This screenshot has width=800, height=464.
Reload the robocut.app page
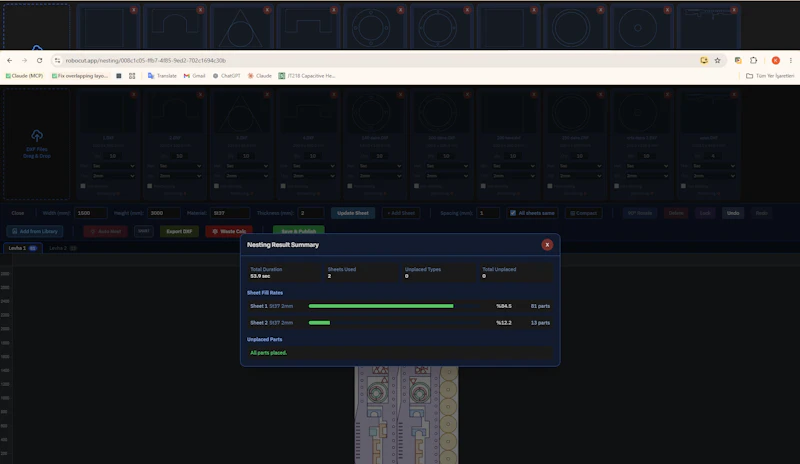(x=39, y=60)
